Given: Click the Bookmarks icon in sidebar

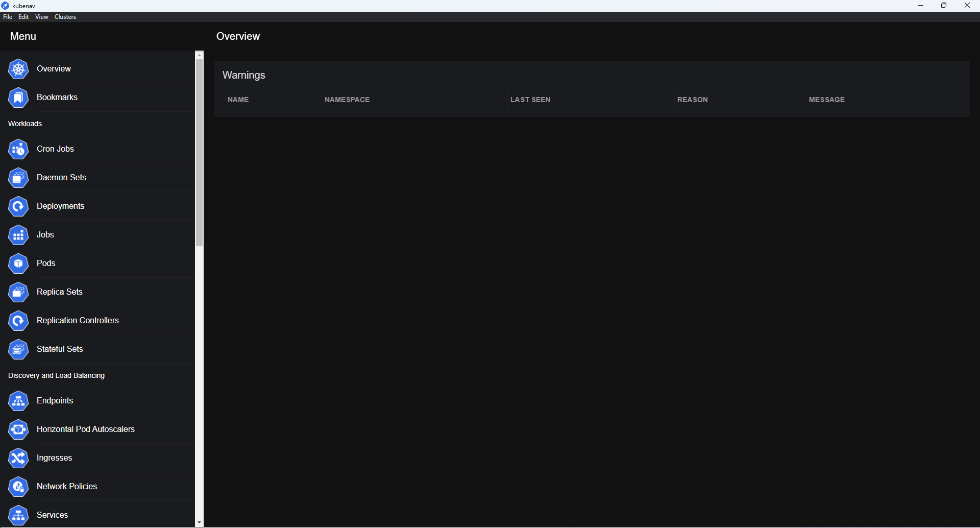Looking at the screenshot, I should (x=18, y=98).
